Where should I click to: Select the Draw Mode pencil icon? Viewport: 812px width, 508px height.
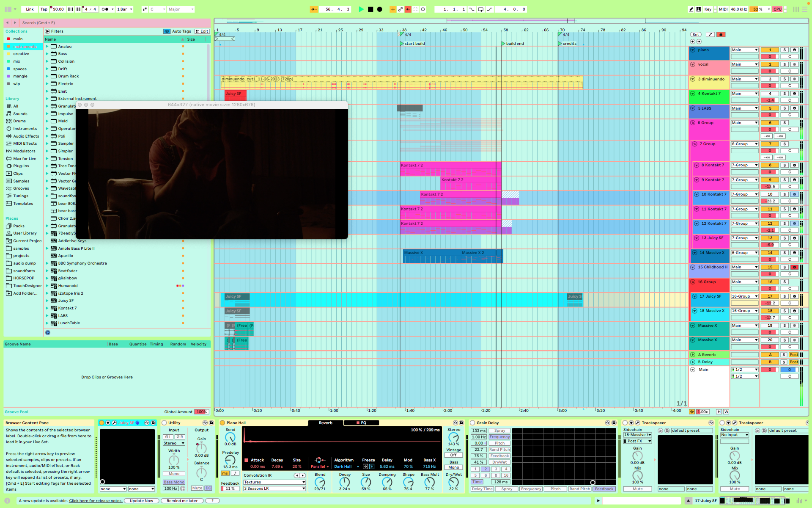(x=690, y=9)
